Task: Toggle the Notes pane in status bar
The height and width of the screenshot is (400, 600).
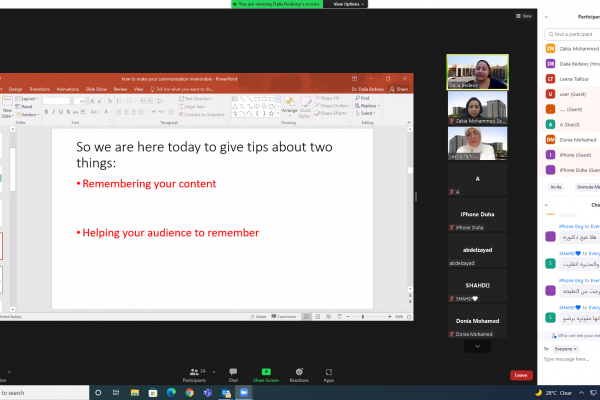Action: (x=259, y=315)
